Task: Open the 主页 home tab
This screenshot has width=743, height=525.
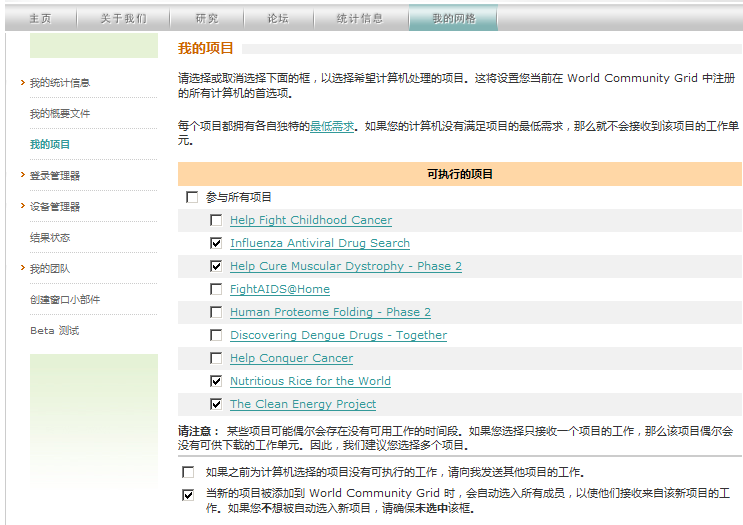Action: (x=41, y=18)
